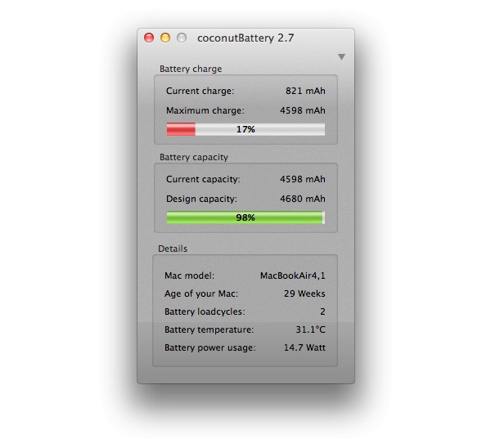Click the "Current charge:" label
The height and width of the screenshot is (448, 491).
pos(200,91)
